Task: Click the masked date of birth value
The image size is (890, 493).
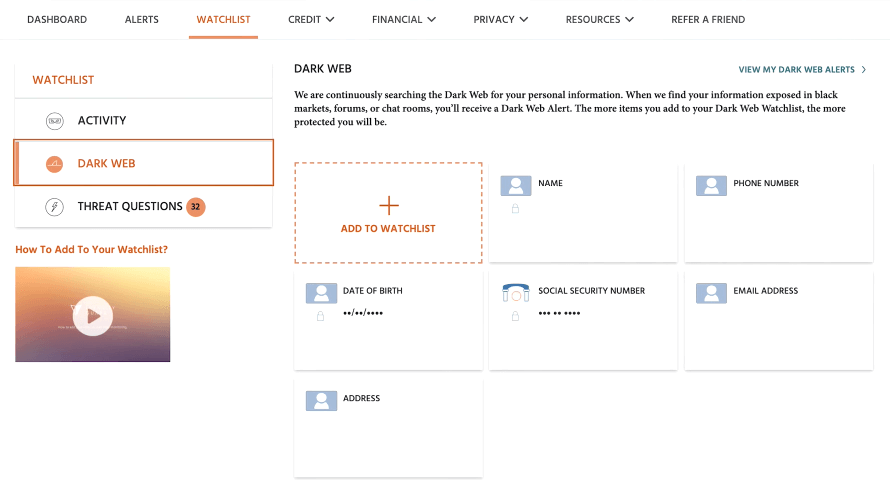Action: pos(363,313)
